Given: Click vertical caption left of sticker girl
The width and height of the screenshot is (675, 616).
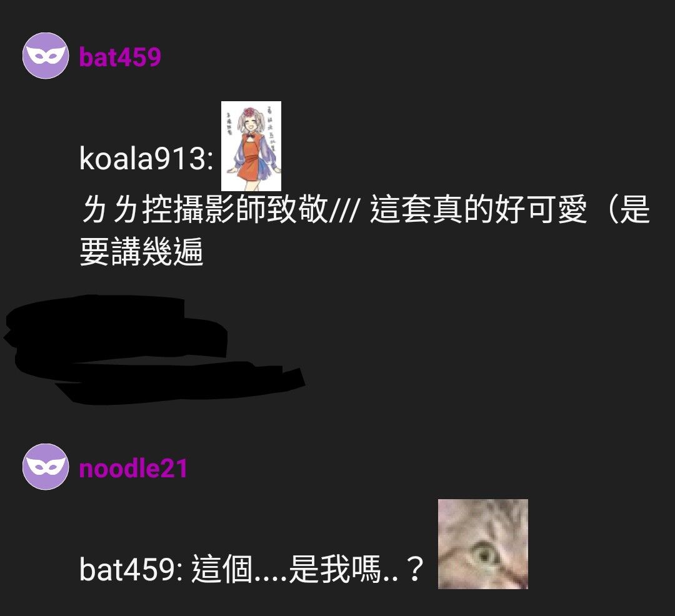Looking at the screenshot, I should point(229,125).
